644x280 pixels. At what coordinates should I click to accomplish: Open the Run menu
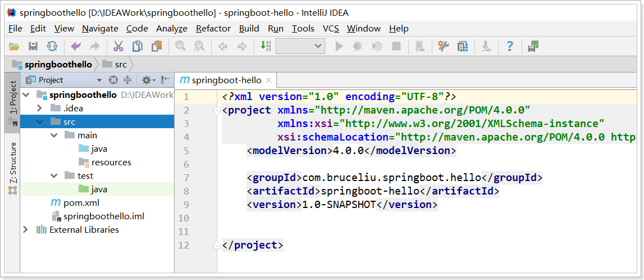[x=276, y=28]
